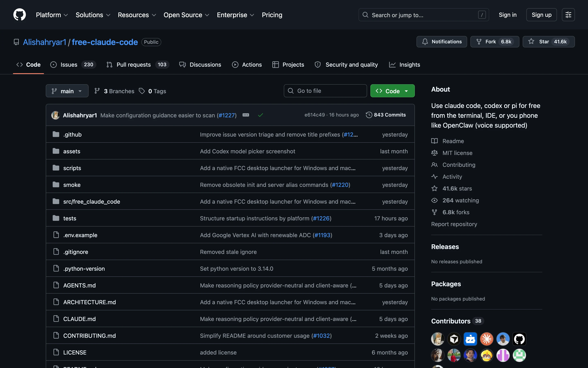Click the GitHub Octocat logo
Viewport: 588px width, 368px height.
(19, 15)
